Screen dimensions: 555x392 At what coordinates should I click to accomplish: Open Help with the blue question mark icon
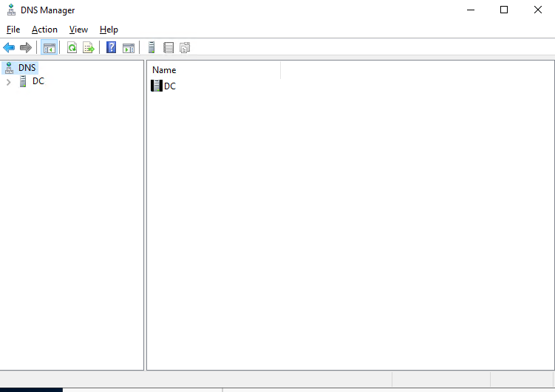pyautogui.click(x=111, y=47)
